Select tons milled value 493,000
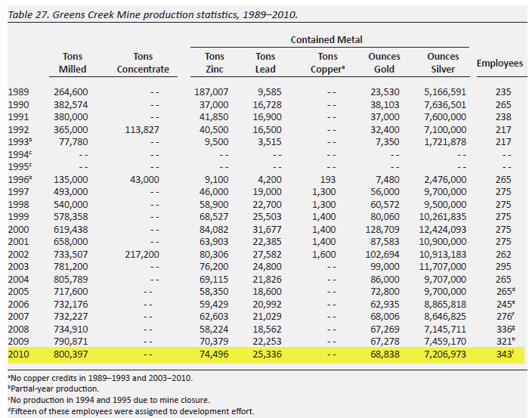 [70, 192]
